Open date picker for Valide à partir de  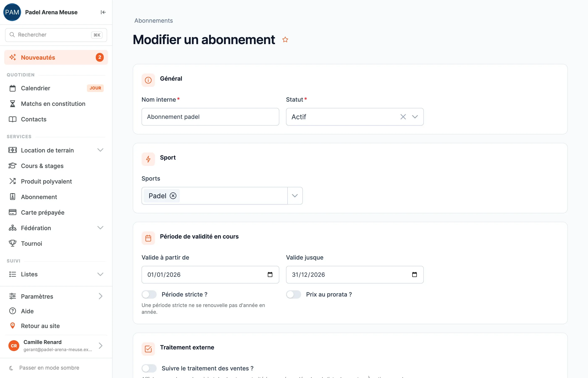(270, 274)
